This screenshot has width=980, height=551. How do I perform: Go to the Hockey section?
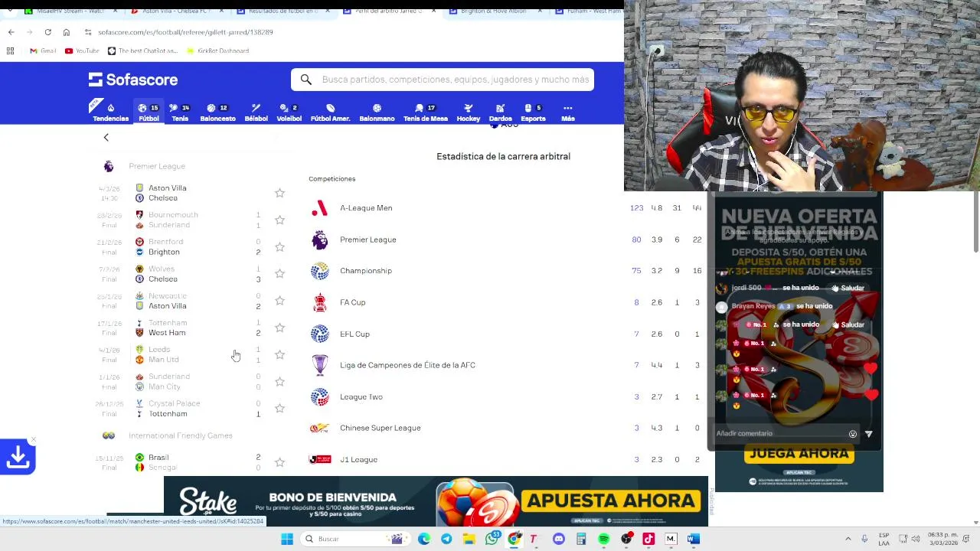(468, 112)
